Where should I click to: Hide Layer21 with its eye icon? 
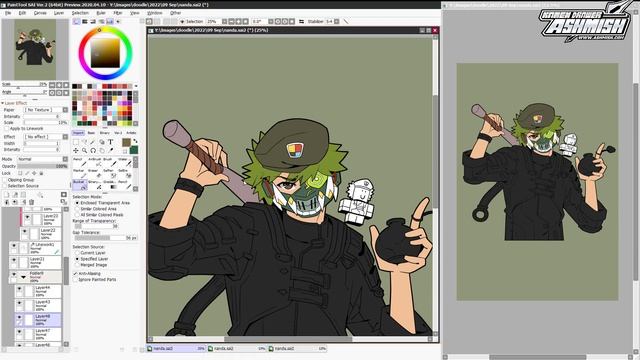coord(14,260)
